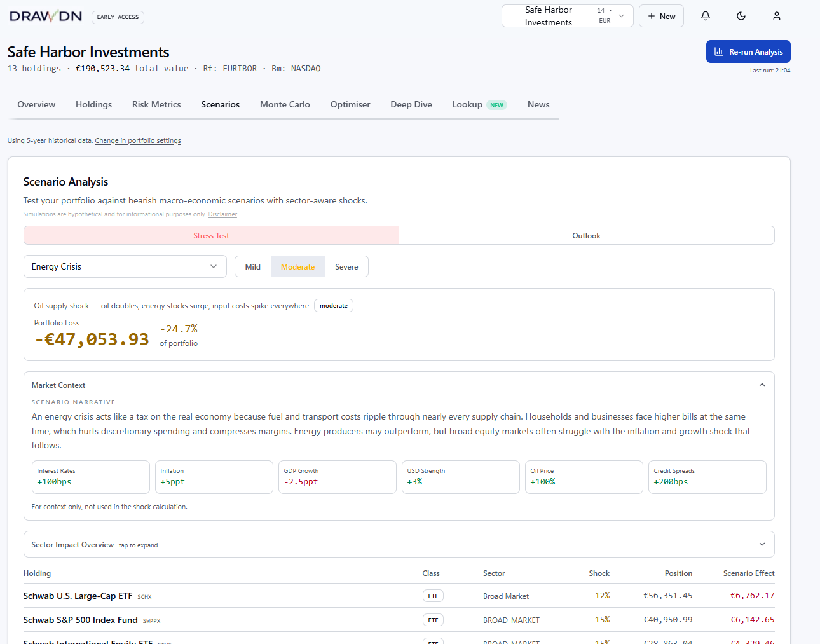
Task: Click the Credit Spreads +200bps value
Action: pyautogui.click(x=671, y=482)
